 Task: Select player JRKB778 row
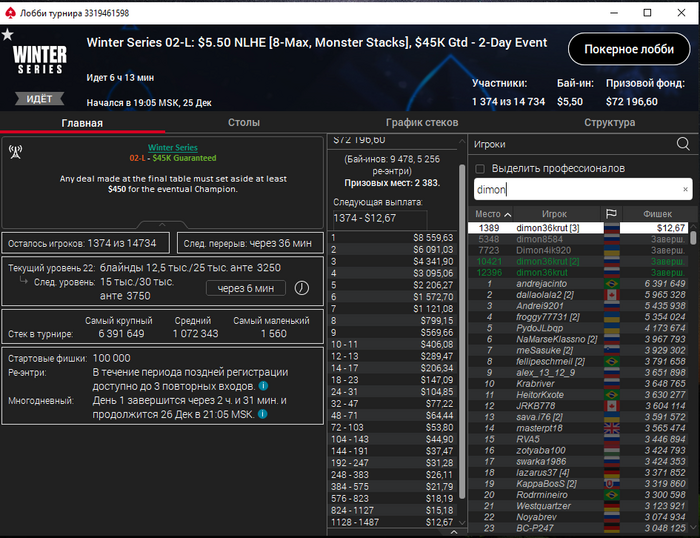click(579, 406)
